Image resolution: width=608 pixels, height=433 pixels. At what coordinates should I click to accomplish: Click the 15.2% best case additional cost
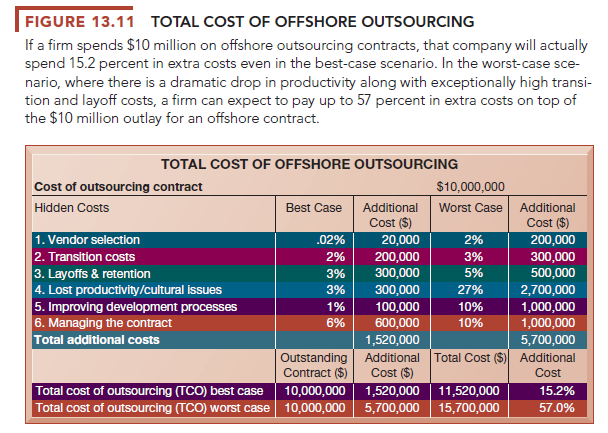tap(555, 390)
